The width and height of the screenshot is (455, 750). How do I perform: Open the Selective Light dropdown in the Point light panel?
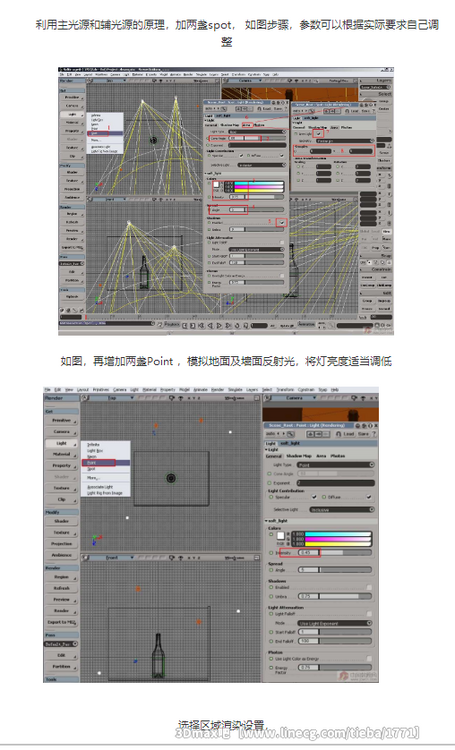(x=342, y=510)
